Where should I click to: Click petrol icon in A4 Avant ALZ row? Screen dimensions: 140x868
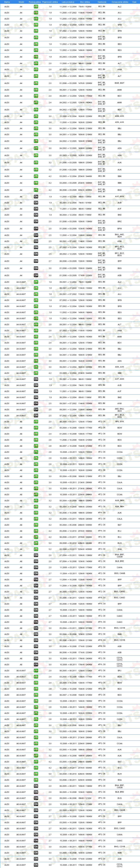click(36, 282)
